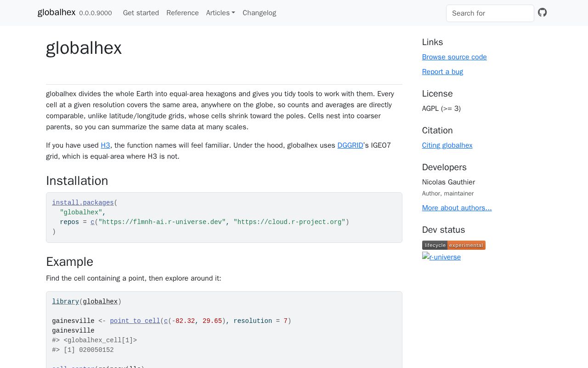Click the "https://cloud.r-project.org" string
Screen dimensions: 588x368
point(289,222)
